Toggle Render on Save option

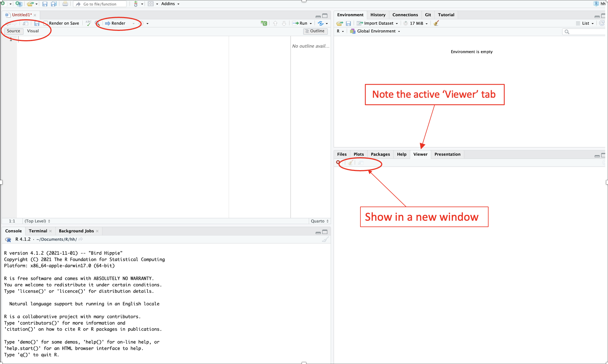coord(45,23)
